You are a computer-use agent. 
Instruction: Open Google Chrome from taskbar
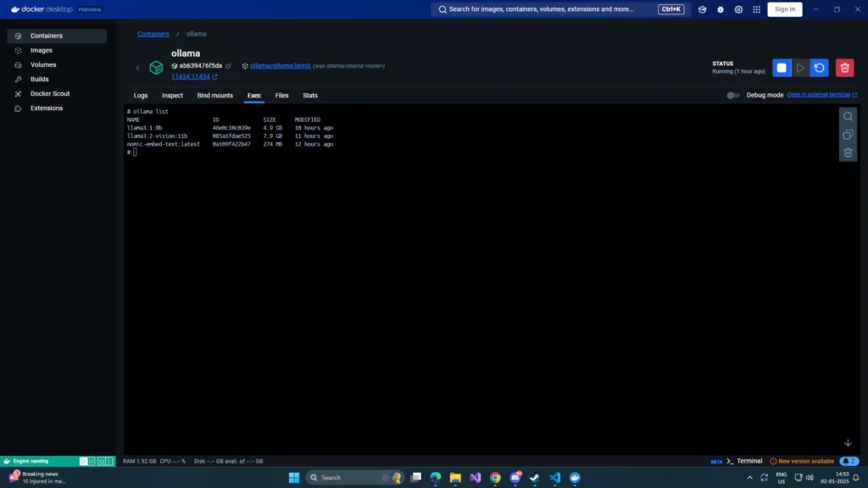495,478
